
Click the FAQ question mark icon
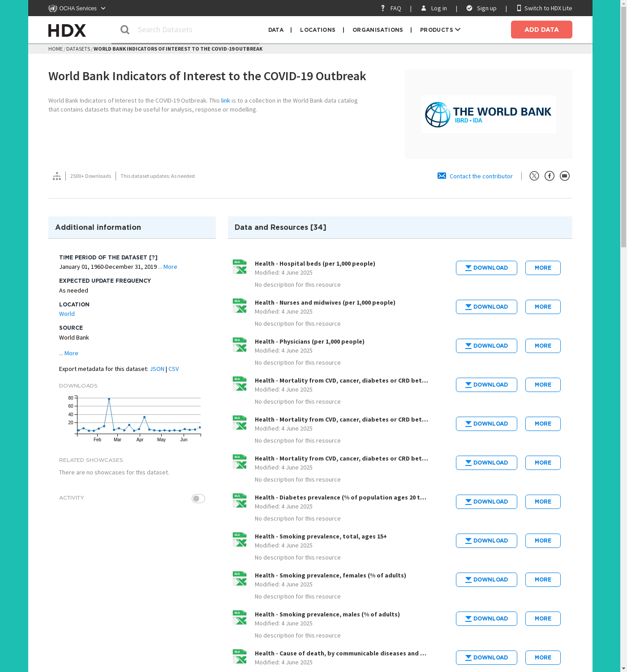pos(383,8)
